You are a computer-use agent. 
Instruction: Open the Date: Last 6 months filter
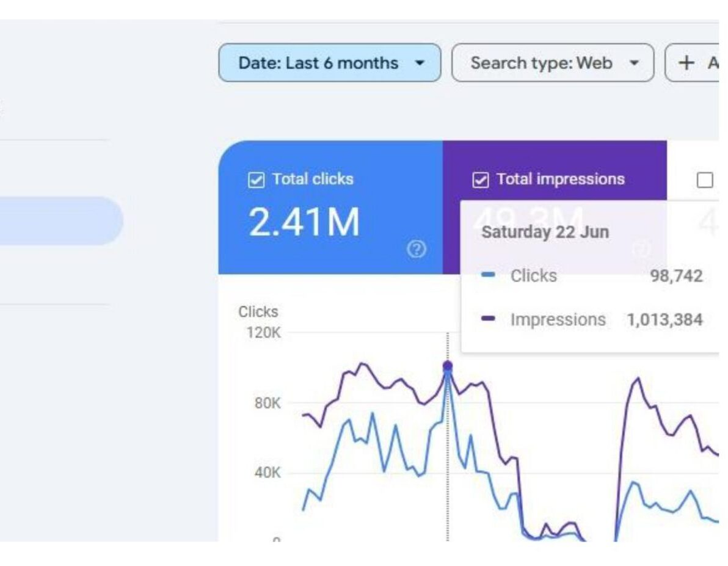point(318,63)
